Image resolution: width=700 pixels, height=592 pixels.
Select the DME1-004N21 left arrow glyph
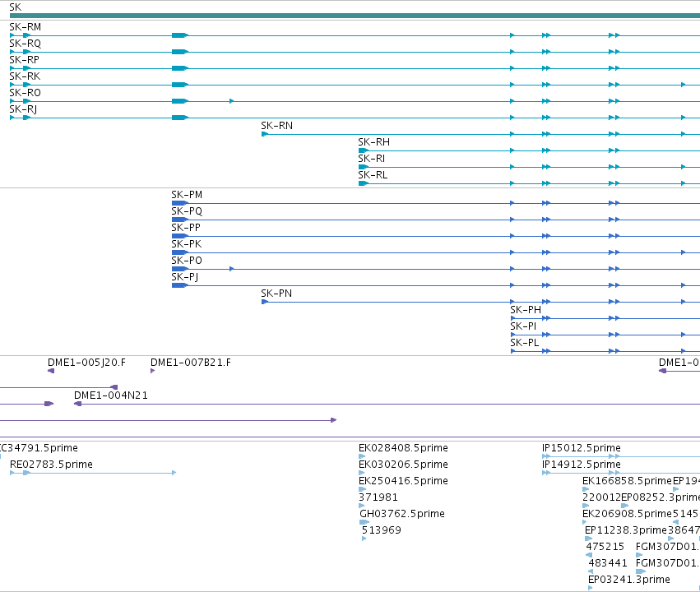(77, 404)
